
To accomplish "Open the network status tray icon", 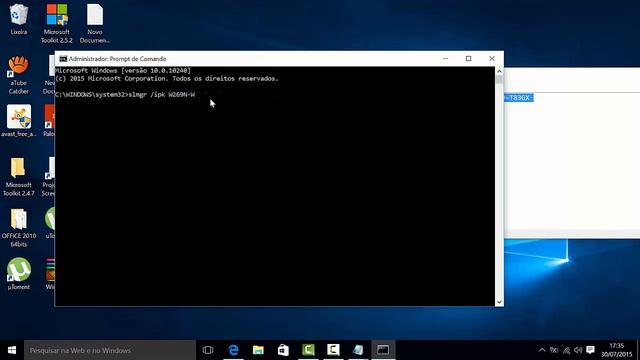I will 566,350.
